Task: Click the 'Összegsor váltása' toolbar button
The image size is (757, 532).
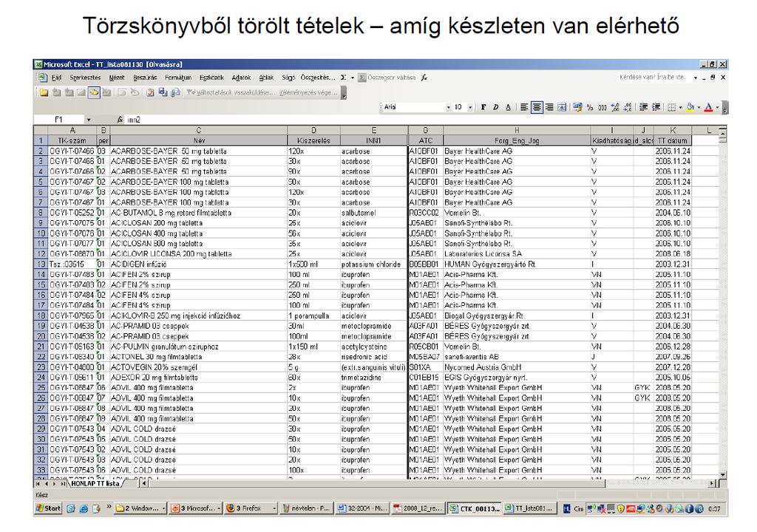Action: (386, 78)
